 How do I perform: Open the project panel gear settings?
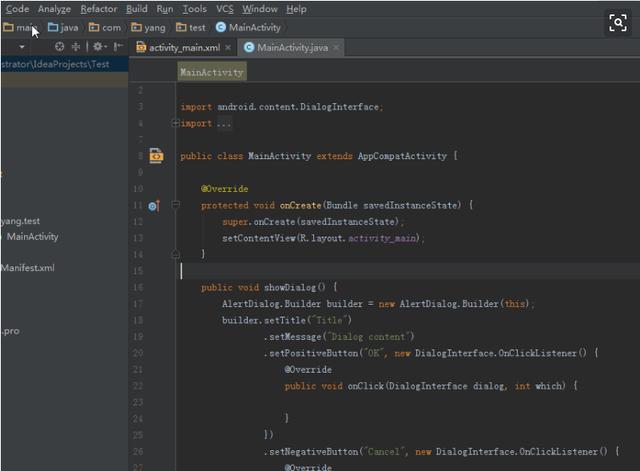[99, 47]
